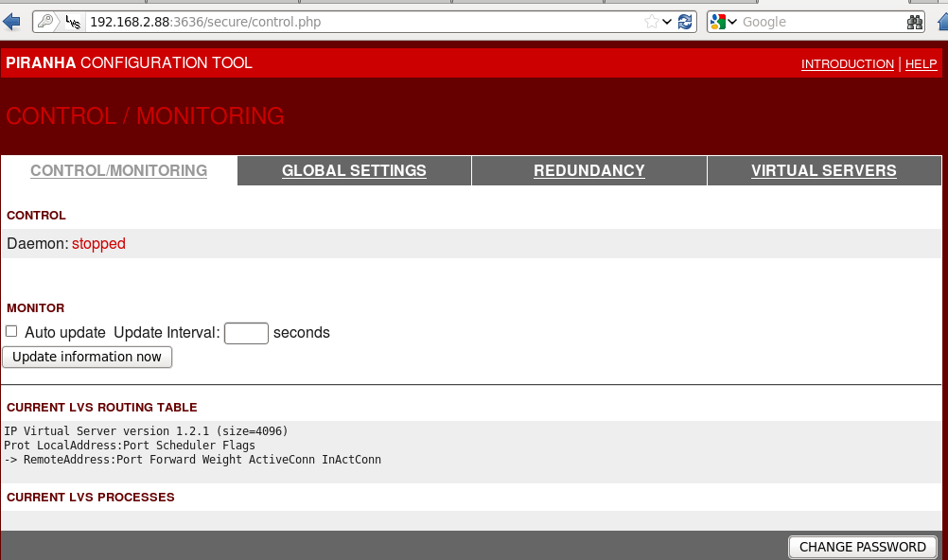Click CURRENT LVS ROUTING TABLE heading
This screenshot has width=948, height=560.
[x=101, y=408]
